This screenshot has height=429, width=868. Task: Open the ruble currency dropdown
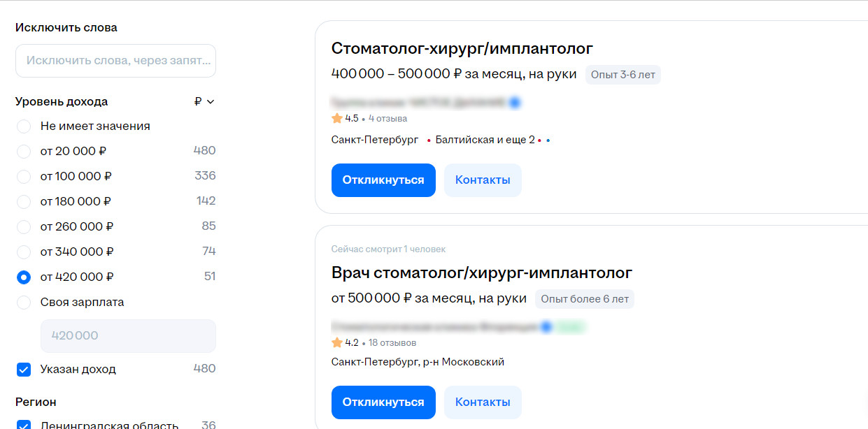tap(205, 101)
